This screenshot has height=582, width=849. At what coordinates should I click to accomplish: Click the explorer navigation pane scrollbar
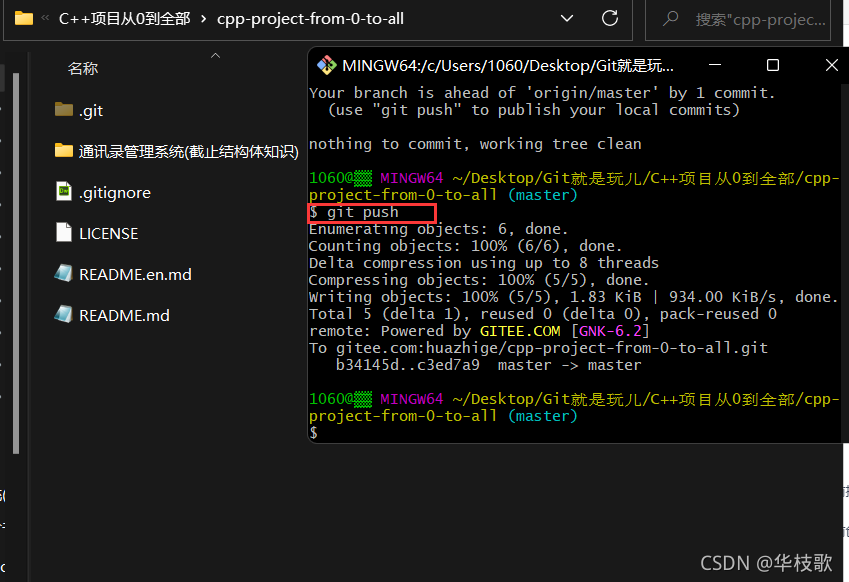point(16,264)
